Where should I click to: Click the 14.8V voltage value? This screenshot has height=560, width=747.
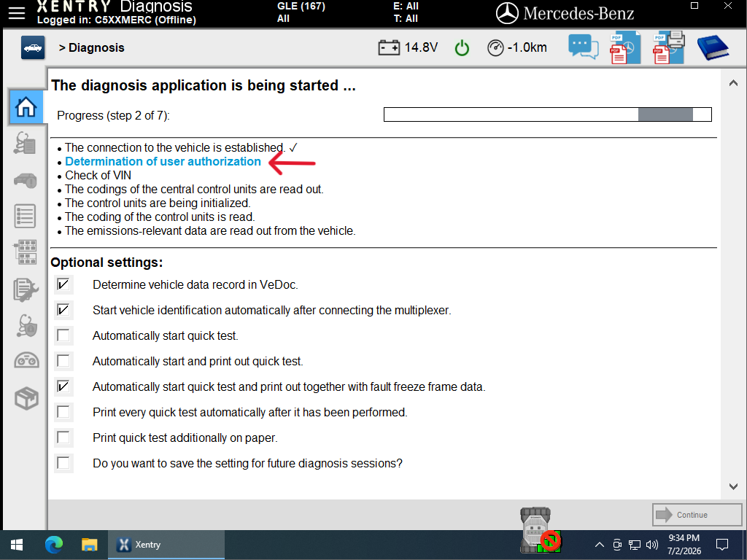[x=421, y=47]
